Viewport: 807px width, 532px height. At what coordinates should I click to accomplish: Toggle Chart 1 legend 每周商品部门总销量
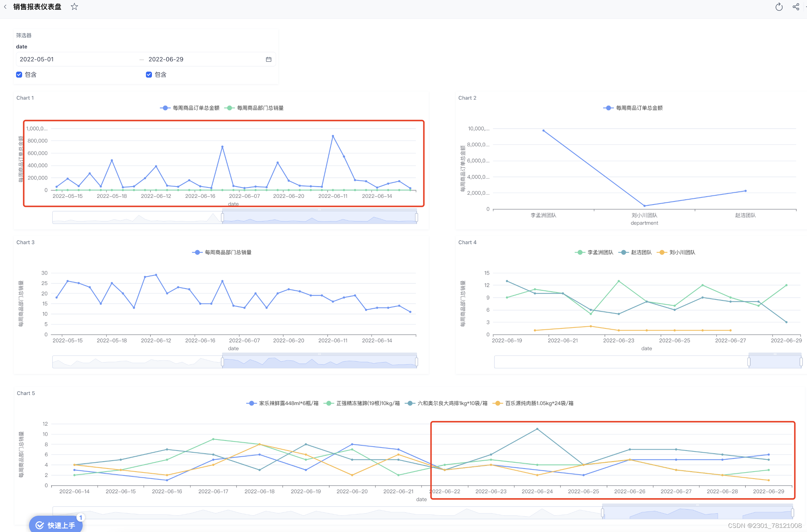(254, 108)
